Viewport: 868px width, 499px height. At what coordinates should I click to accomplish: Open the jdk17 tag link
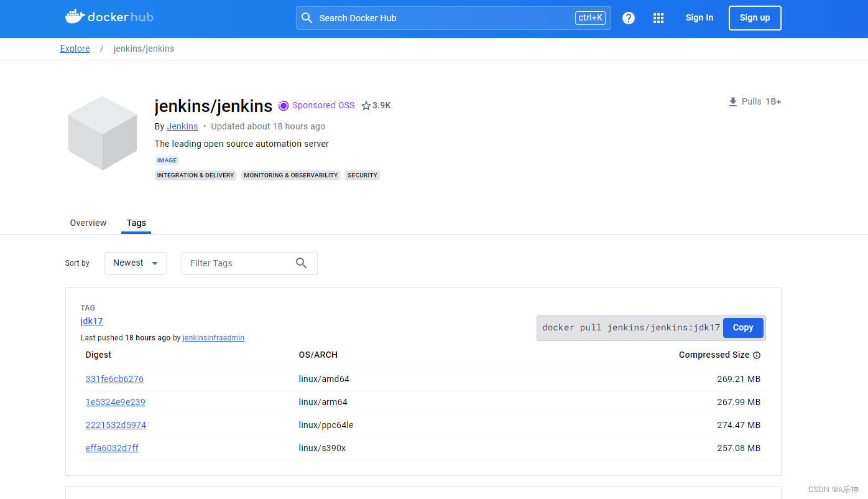pos(91,321)
